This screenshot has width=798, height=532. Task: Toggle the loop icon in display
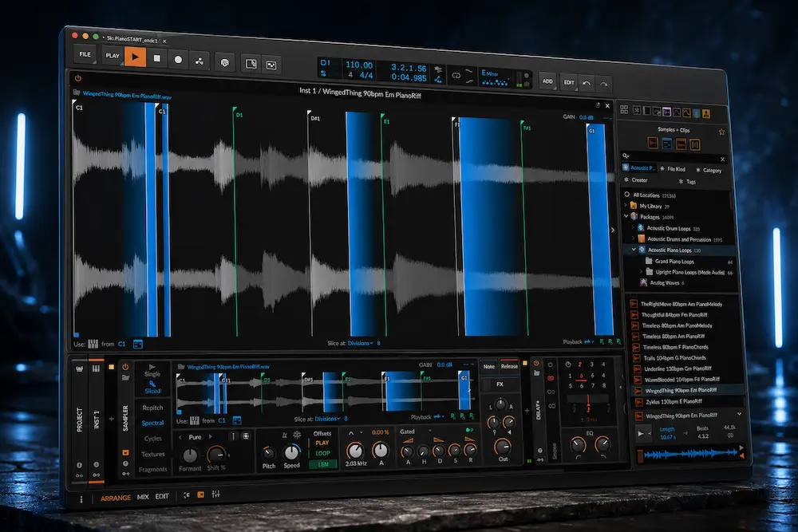pos(456,75)
